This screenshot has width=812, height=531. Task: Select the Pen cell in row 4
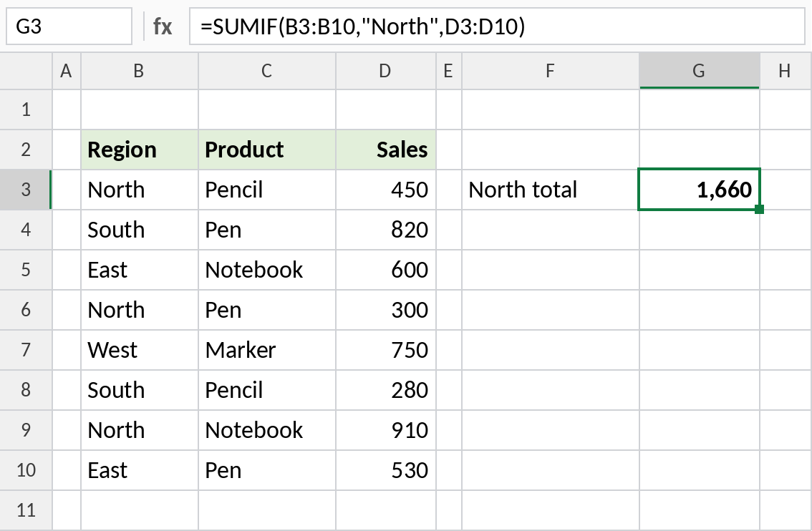266,230
